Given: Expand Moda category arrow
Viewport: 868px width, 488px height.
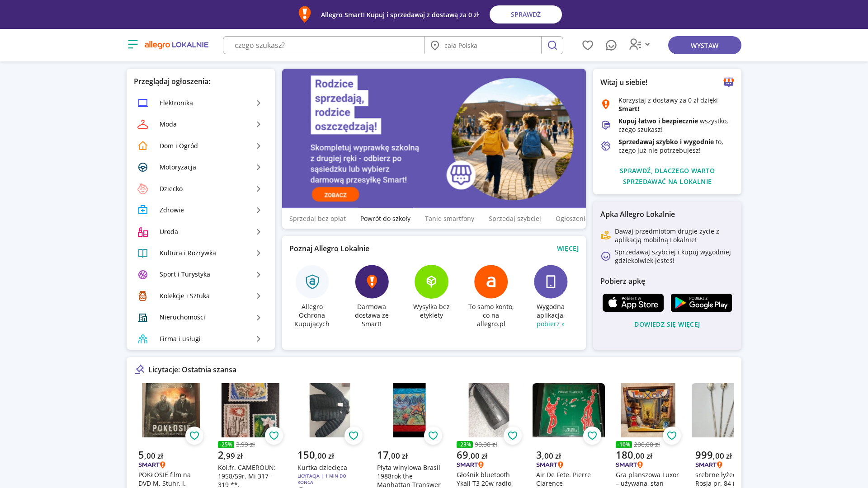Looking at the screenshot, I should tap(259, 124).
